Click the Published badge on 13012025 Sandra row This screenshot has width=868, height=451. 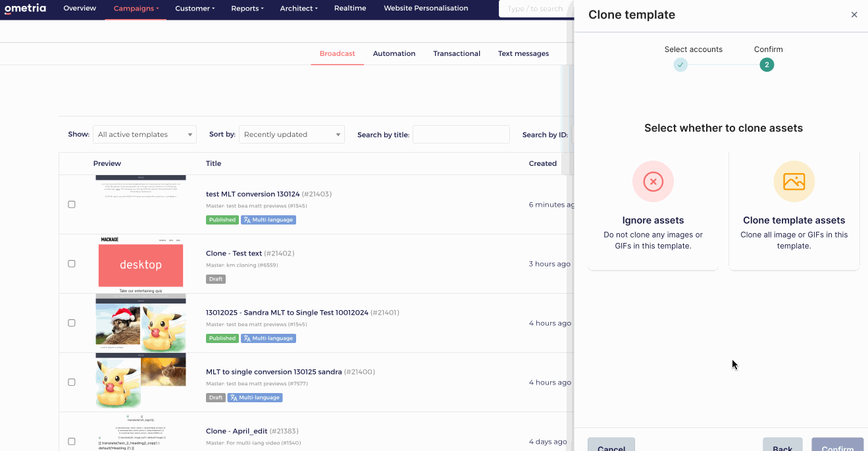222,338
